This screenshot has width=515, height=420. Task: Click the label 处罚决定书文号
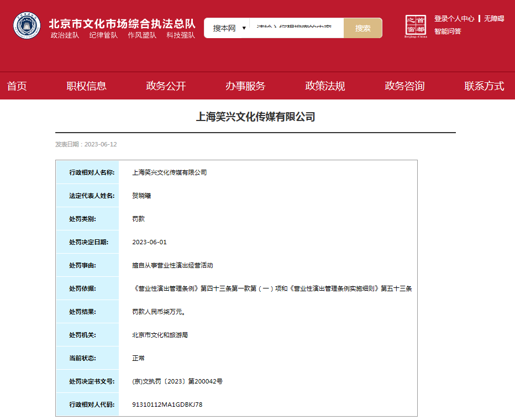(x=92, y=381)
